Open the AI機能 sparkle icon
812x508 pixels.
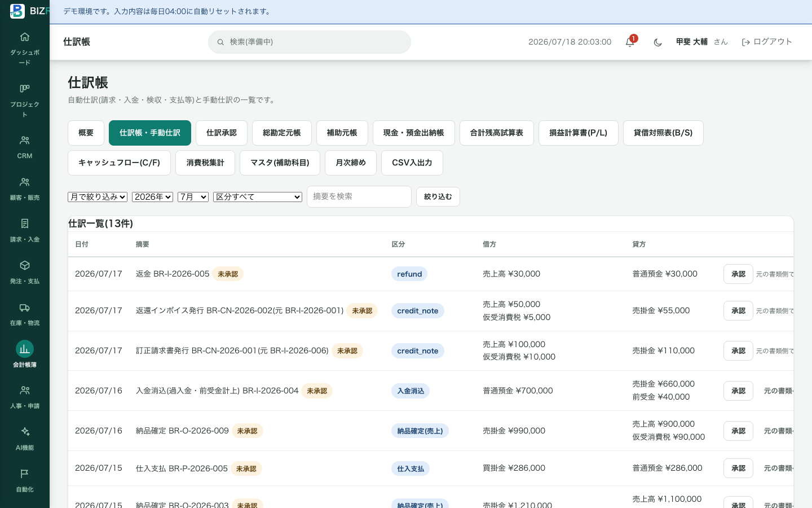25,432
